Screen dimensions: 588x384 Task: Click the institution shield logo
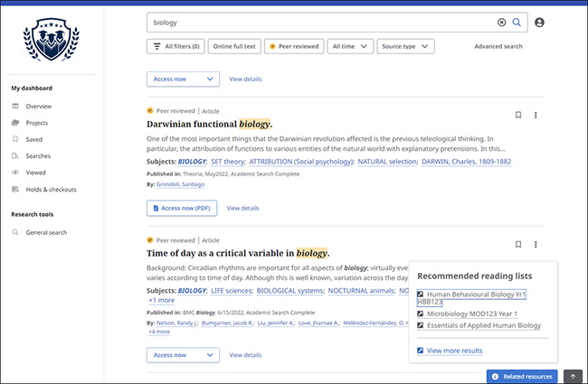52,40
